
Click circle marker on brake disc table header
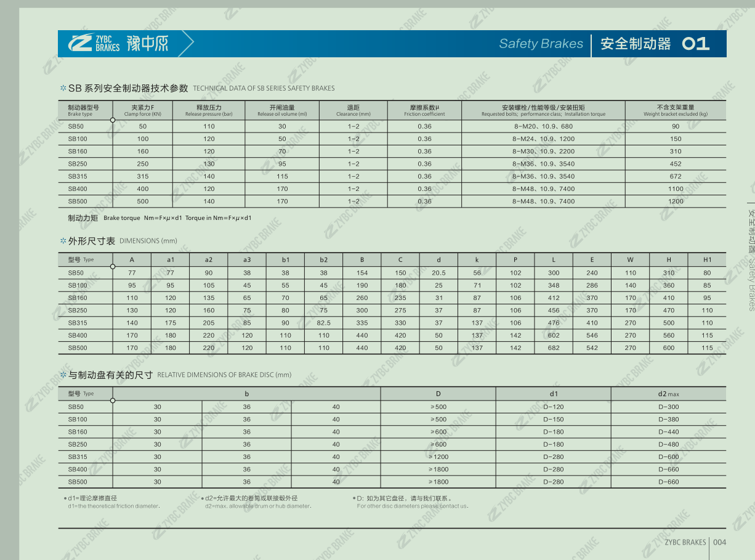113,400
